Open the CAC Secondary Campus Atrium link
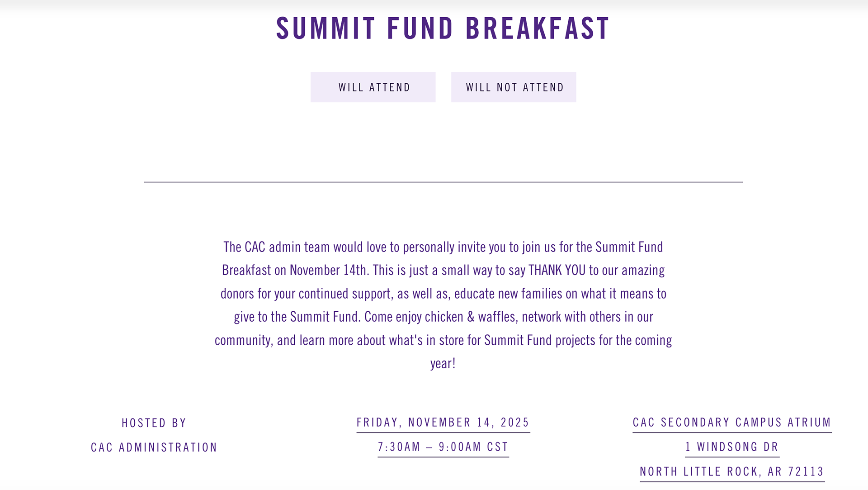This screenshot has height=490, width=868. click(732, 423)
